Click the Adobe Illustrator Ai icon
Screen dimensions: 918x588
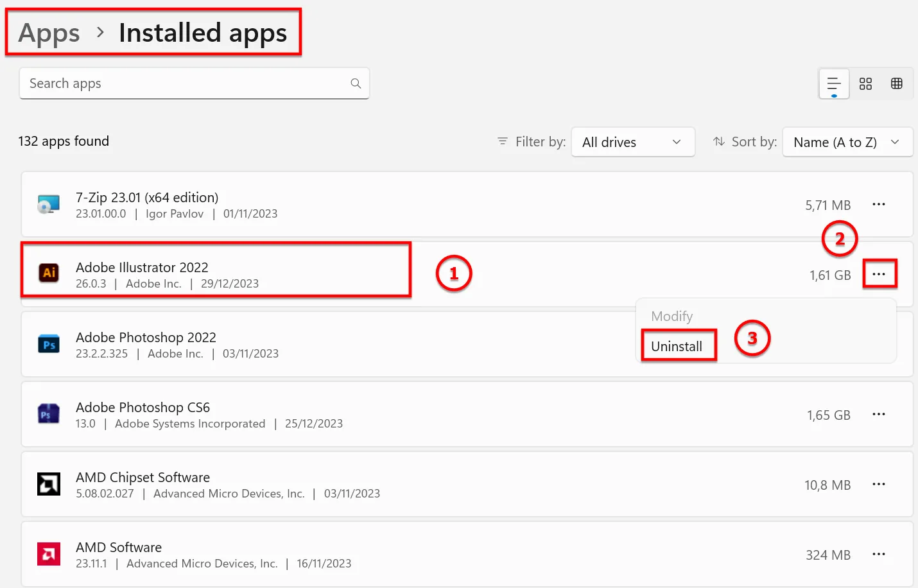pos(49,273)
